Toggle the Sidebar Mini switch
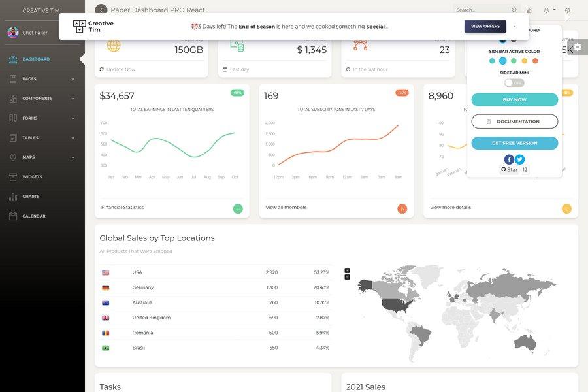Viewport: 588px width, 392px height. point(514,83)
